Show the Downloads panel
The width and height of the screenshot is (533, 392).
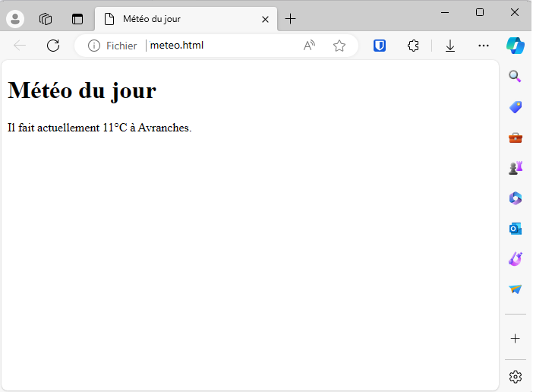pyautogui.click(x=450, y=46)
